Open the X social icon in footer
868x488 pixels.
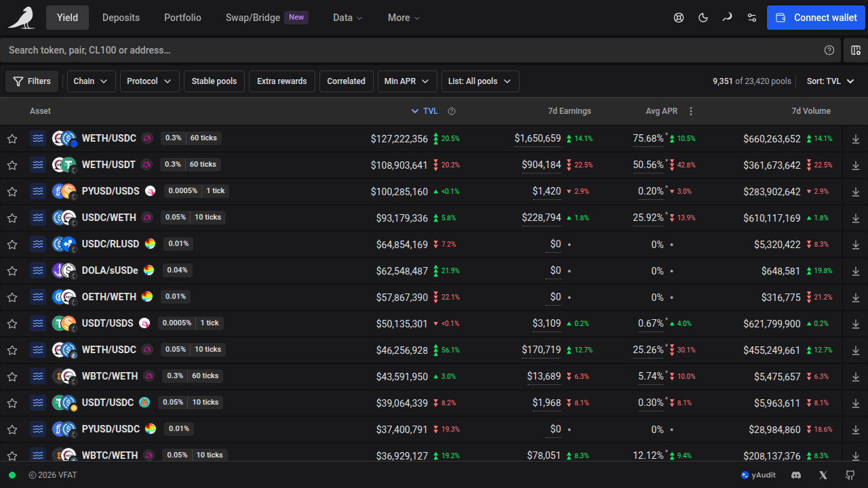[x=823, y=475]
